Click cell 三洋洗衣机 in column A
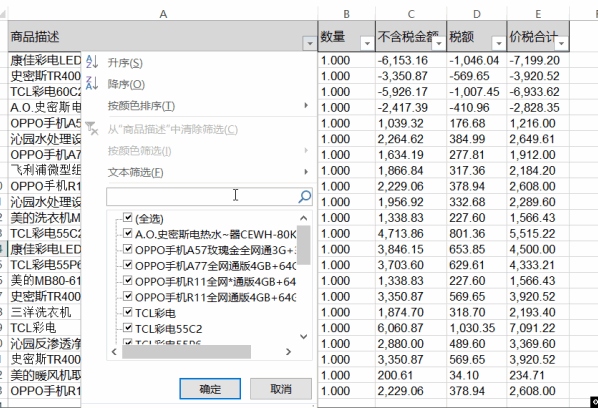Screen dimensions: 598x408 45,312
